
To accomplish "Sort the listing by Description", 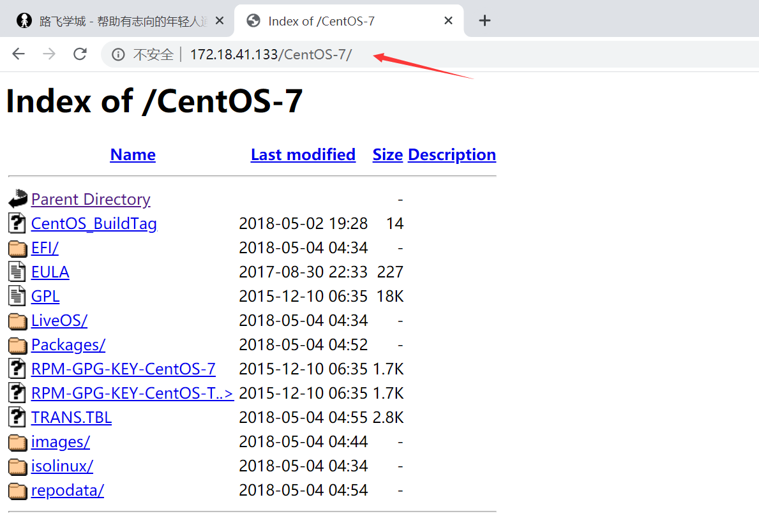I will [452, 155].
